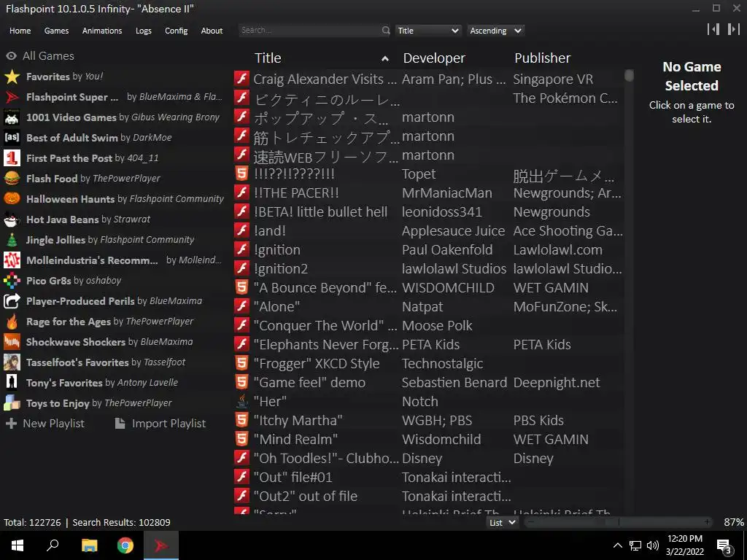The height and width of the screenshot is (560, 747).
Task: Click the Import Playlist button
Action: click(160, 424)
